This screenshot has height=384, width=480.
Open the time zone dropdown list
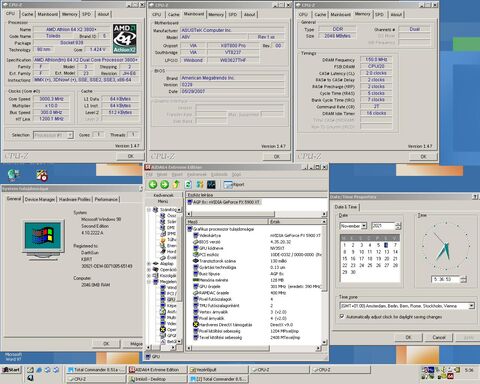(x=471, y=306)
